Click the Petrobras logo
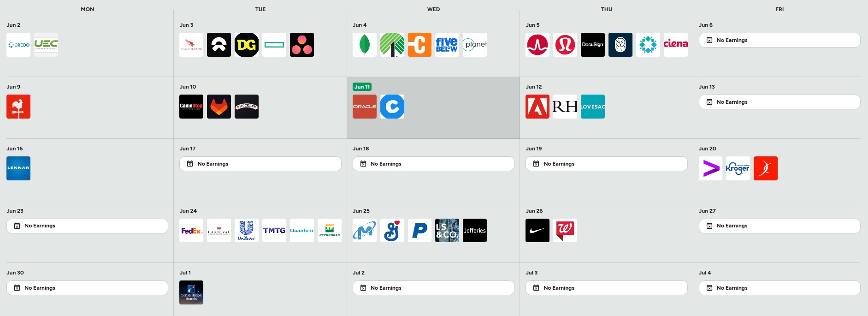The width and height of the screenshot is (868, 316). coord(330,231)
